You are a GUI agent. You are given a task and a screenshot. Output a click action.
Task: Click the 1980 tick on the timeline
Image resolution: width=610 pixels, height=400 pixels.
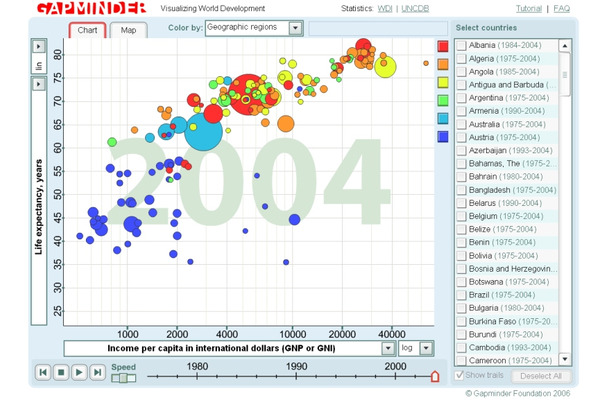pos(197,376)
